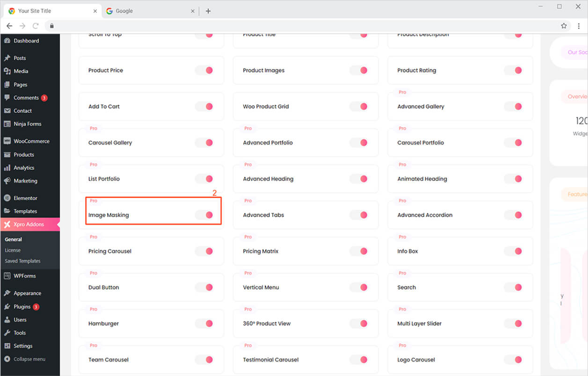
Task: Toggle the Hamburger widget switch
Action: point(204,324)
